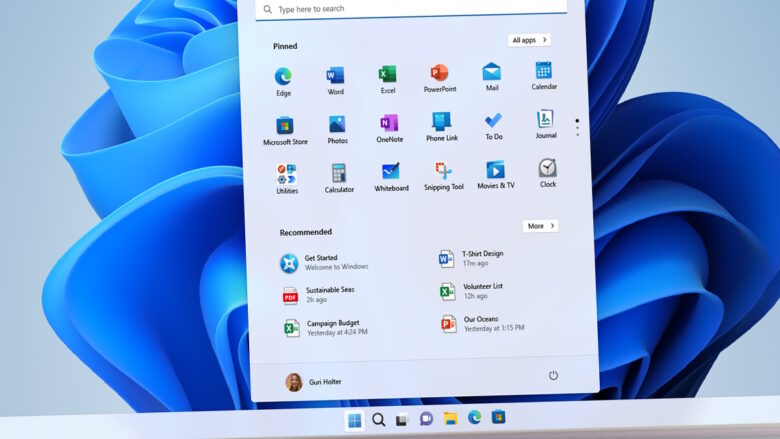
Task: Launch the Calculator app
Action: pyautogui.click(x=339, y=178)
